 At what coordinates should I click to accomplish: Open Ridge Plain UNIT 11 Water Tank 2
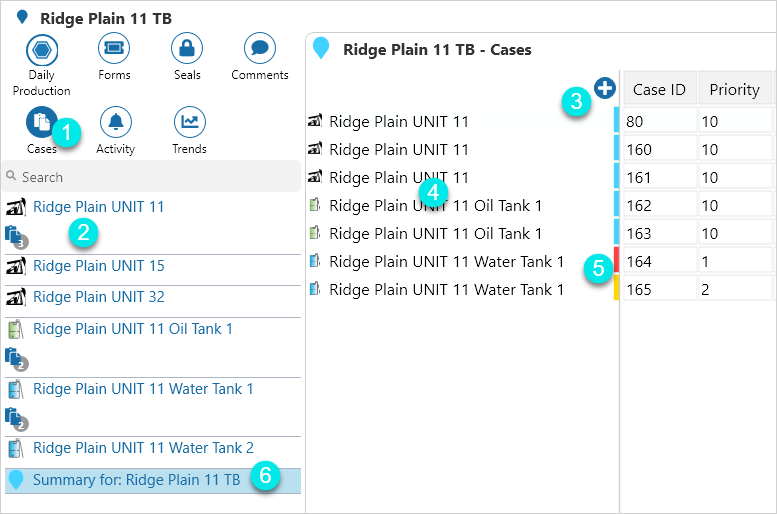point(143,448)
